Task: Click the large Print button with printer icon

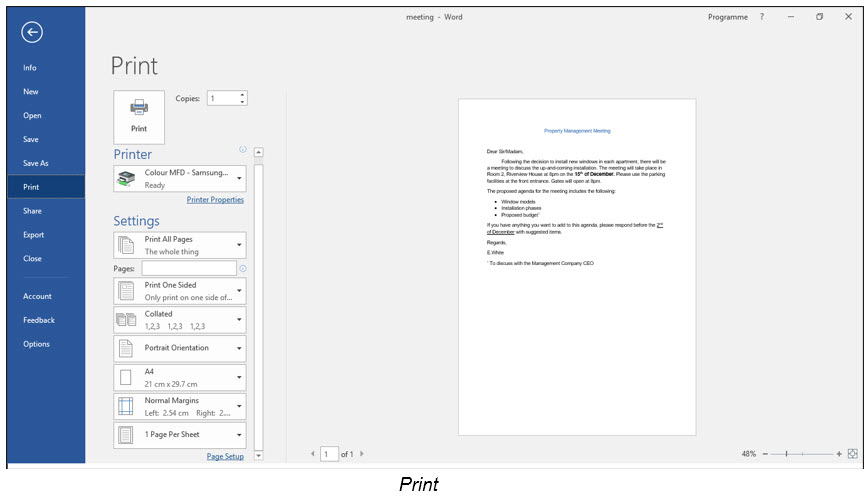Action: [x=139, y=115]
